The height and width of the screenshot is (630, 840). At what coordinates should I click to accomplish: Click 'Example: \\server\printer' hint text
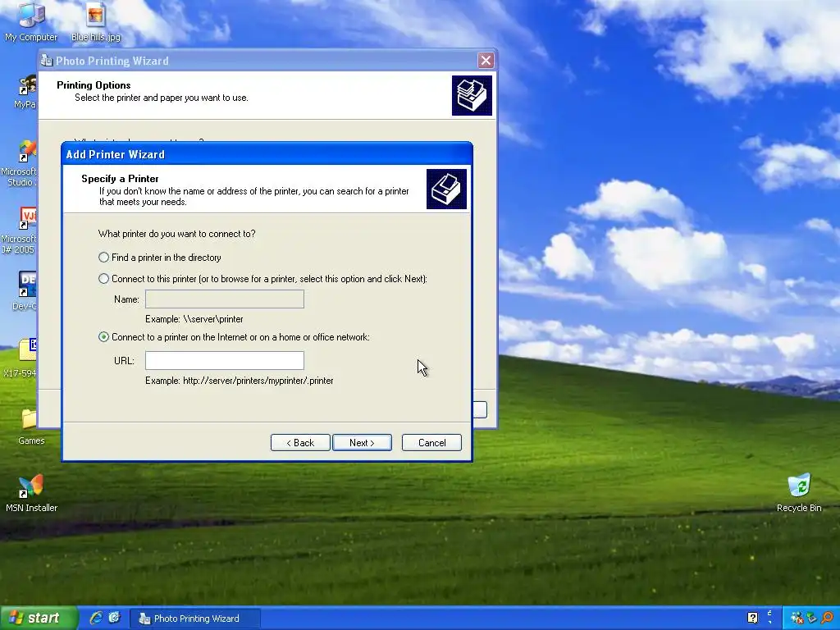pyautogui.click(x=194, y=319)
